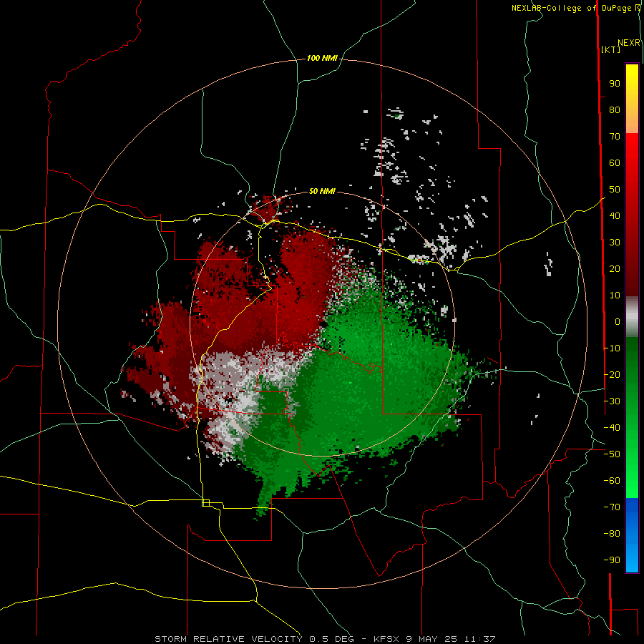Click the 10 value on the velocity scale
This screenshot has width=644, height=644.
615,296
